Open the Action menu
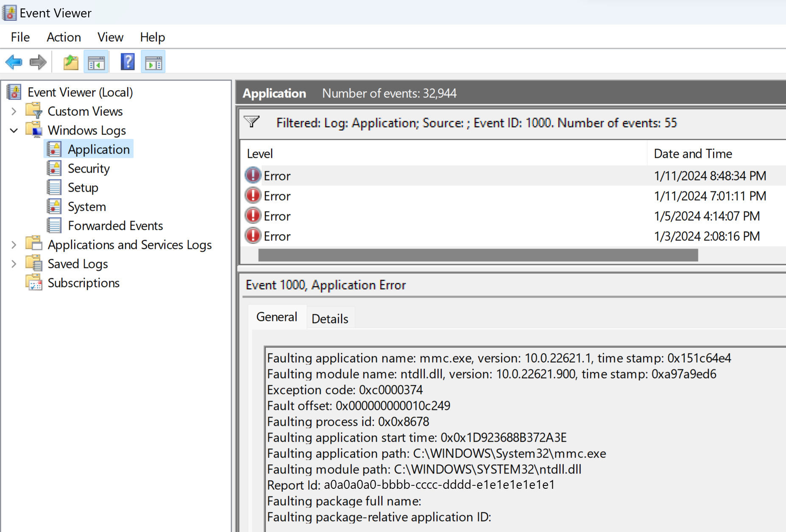This screenshot has width=786, height=532. (64, 37)
